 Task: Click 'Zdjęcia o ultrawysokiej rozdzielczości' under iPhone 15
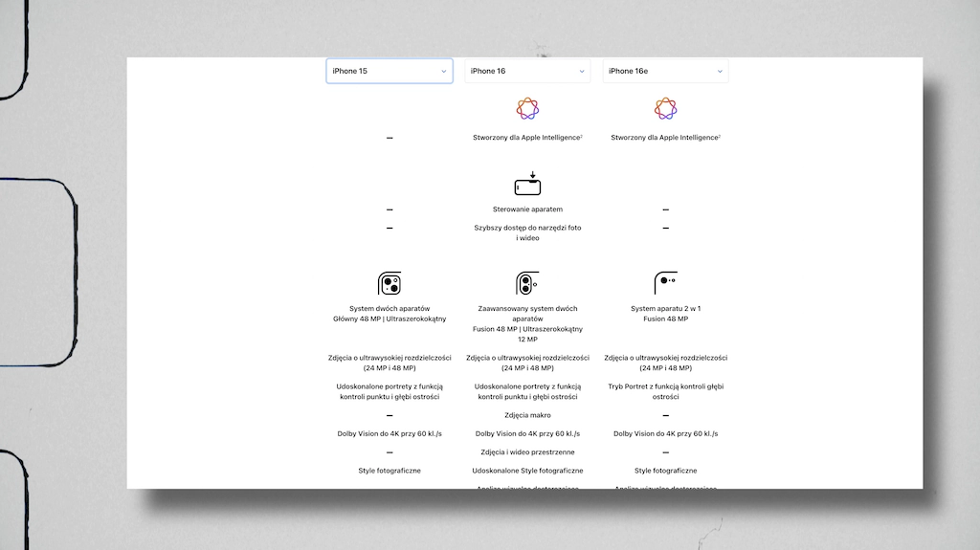tap(390, 363)
